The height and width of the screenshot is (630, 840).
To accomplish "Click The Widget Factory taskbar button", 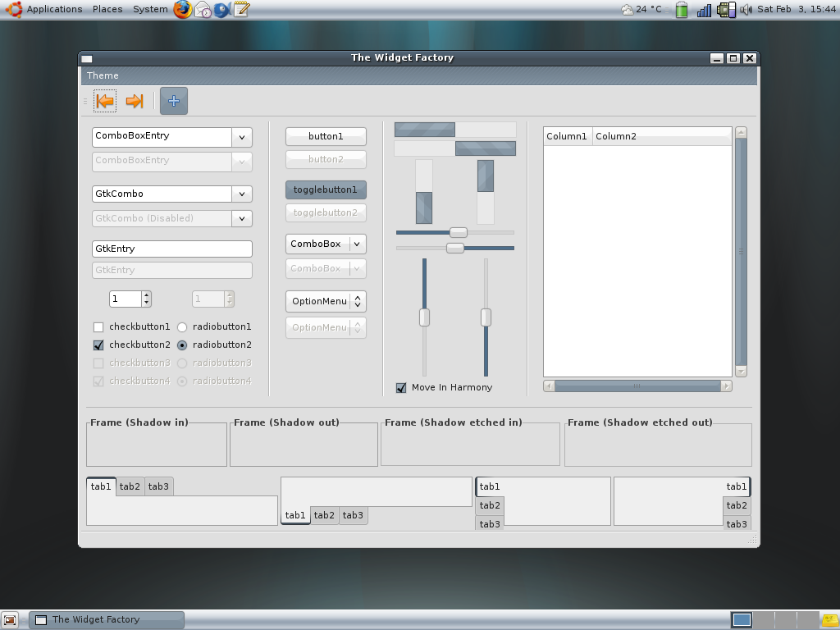I will pos(107,620).
